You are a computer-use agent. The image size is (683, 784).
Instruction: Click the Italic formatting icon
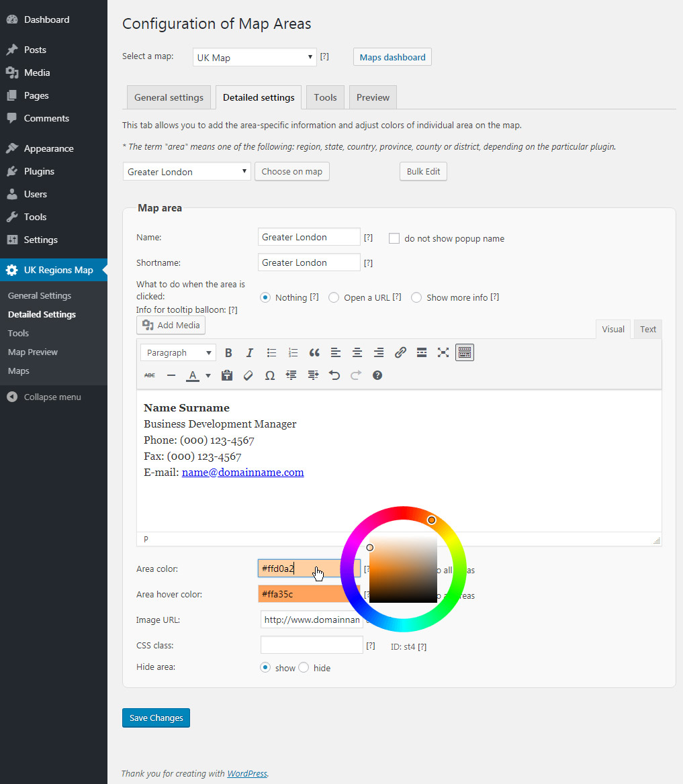pos(250,352)
